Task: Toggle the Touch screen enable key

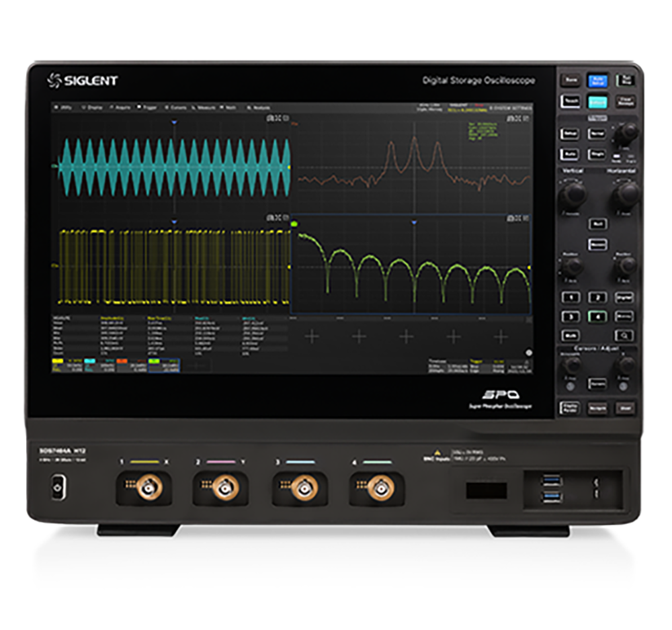Action: click(571, 101)
